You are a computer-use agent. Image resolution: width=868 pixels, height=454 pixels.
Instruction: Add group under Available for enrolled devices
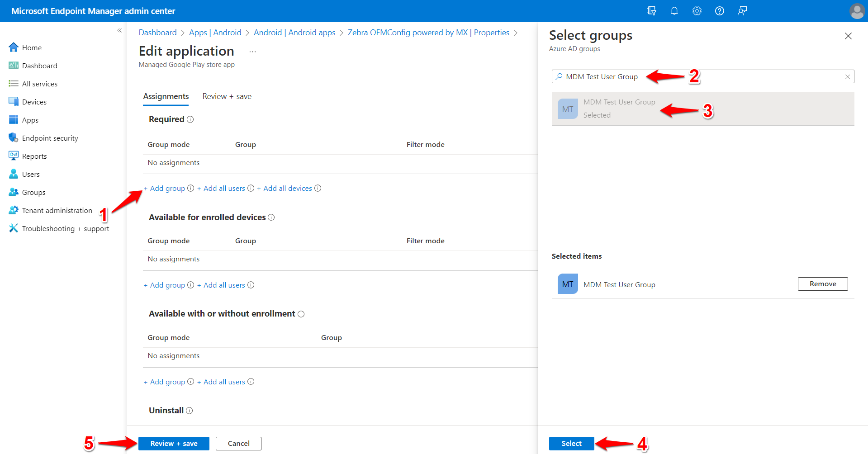pos(165,285)
